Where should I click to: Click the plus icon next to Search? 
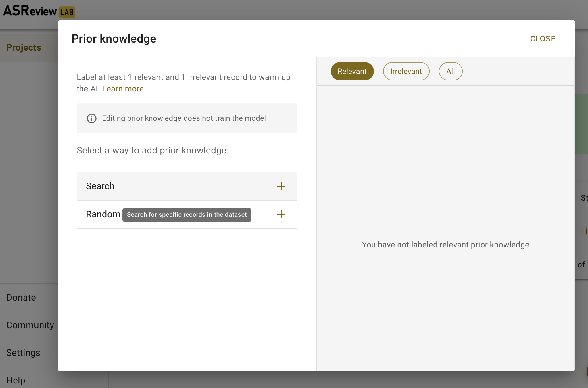click(x=281, y=186)
